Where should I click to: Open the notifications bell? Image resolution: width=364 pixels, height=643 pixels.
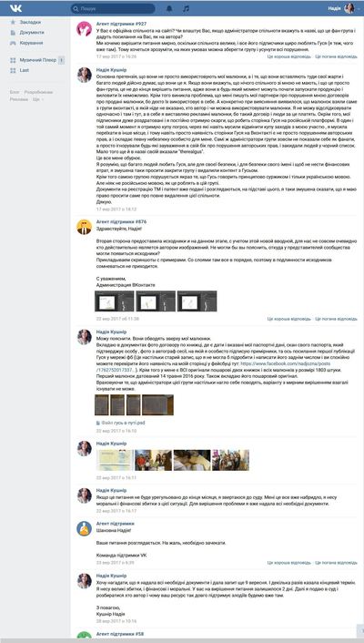click(x=169, y=8)
